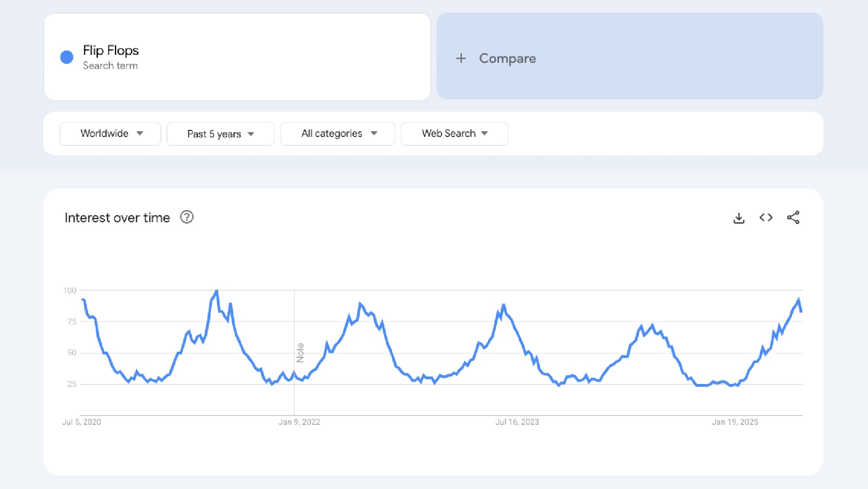Image resolution: width=868 pixels, height=489 pixels.
Task: Share the Interest over time chart
Action: click(793, 218)
